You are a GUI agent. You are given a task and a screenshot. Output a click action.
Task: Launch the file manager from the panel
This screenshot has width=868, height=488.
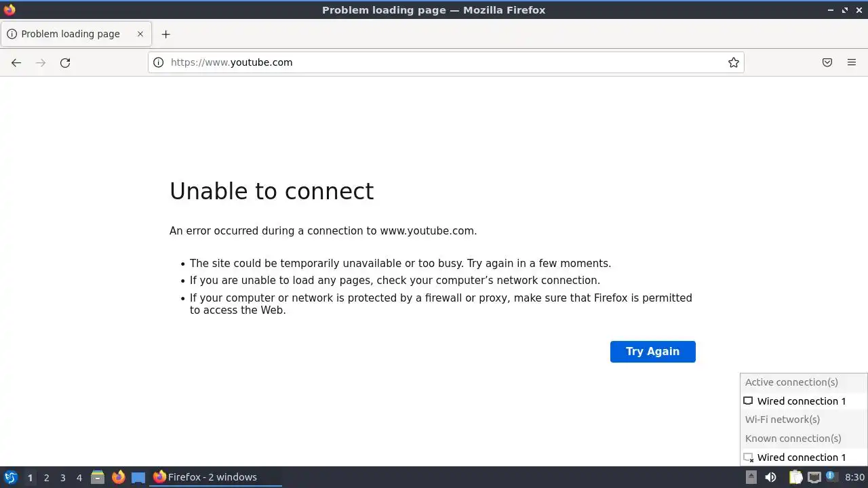pos(98,477)
